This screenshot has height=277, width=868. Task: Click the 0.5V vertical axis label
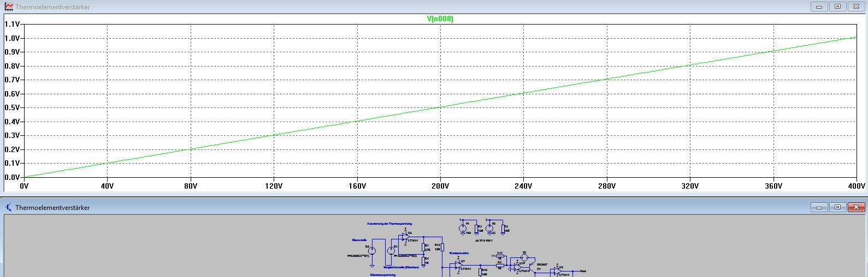point(12,107)
